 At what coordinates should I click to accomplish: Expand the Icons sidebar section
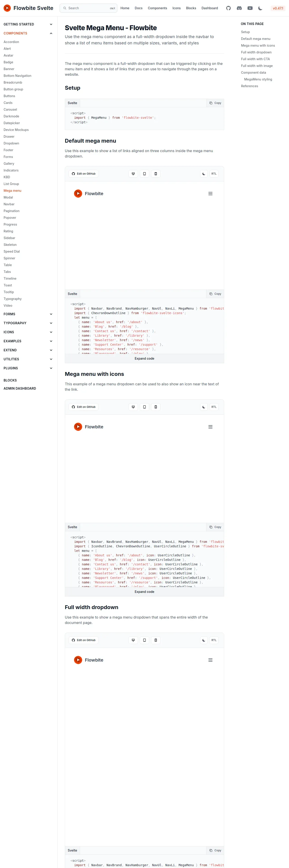pos(28,332)
